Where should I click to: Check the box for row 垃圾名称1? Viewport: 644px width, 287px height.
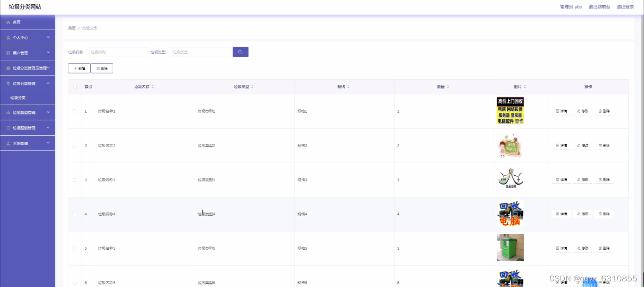74,111
